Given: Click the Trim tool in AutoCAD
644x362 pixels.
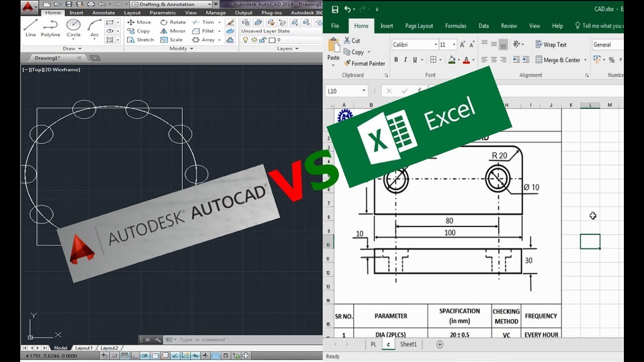Looking at the screenshot, I should pos(204,22).
